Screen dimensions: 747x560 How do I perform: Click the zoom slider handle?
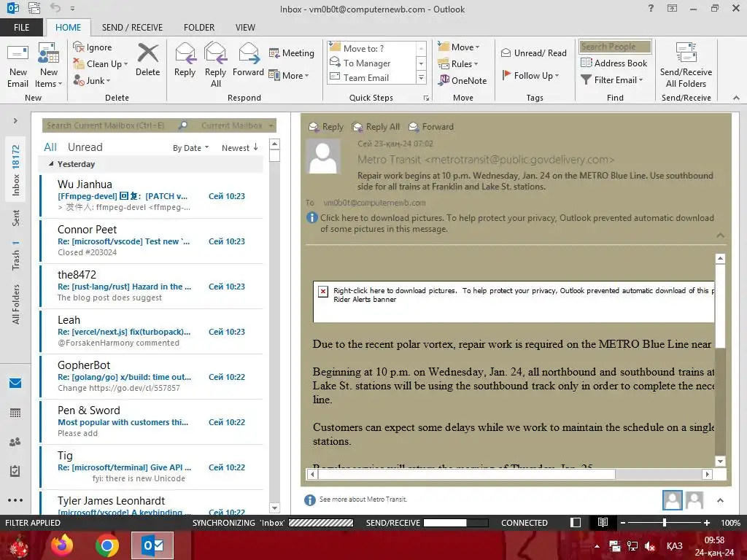(x=664, y=522)
